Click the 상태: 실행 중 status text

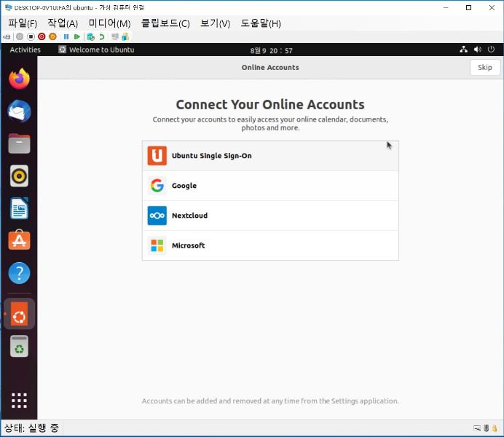click(31, 428)
